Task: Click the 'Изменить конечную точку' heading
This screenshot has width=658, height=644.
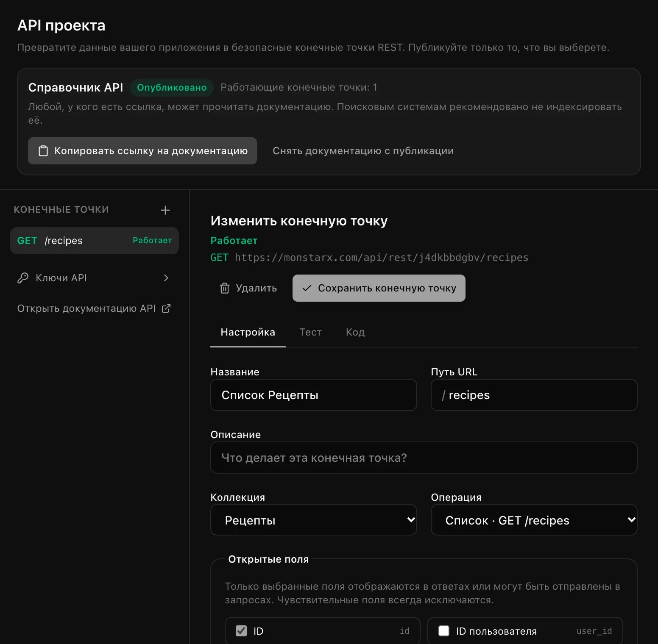Action: (x=299, y=221)
